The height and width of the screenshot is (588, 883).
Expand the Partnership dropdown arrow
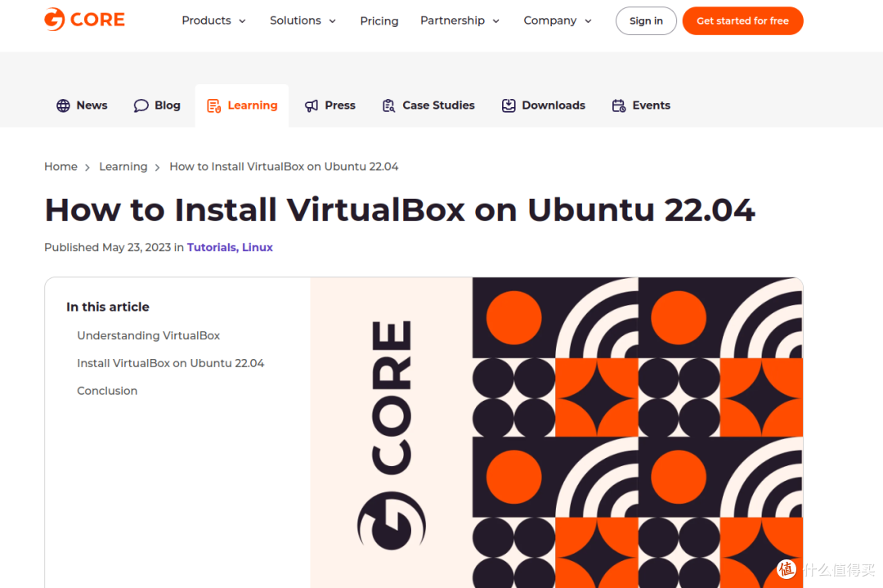click(x=496, y=21)
